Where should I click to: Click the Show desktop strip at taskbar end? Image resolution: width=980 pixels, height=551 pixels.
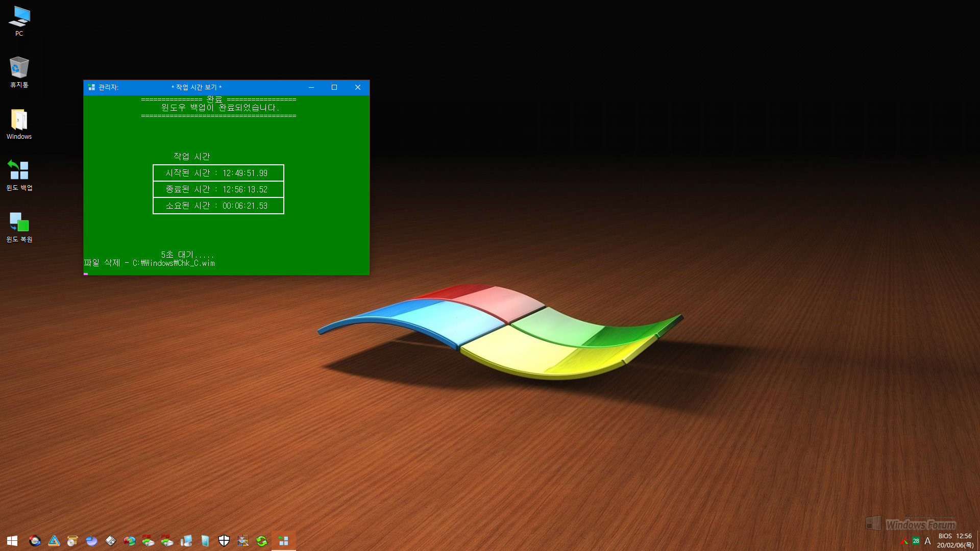click(x=978, y=541)
